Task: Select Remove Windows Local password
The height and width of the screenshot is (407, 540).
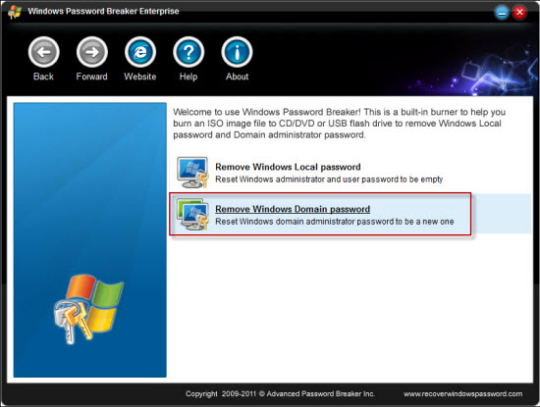Action: click(x=288, y=167)
